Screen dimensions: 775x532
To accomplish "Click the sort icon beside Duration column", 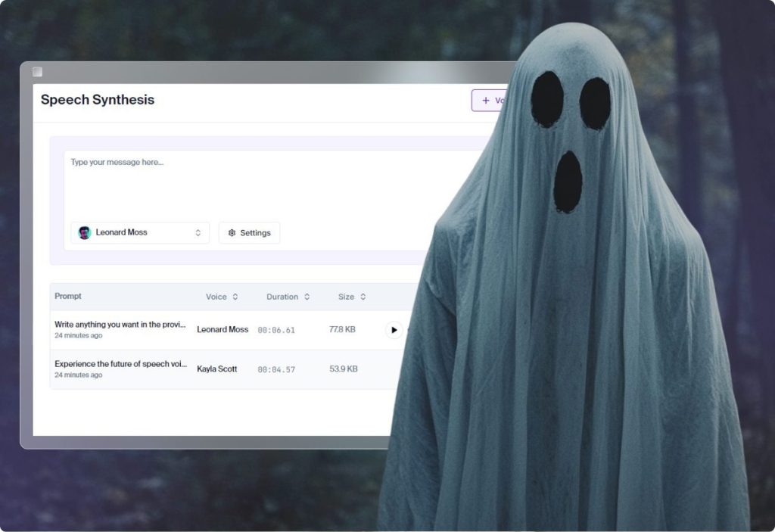I will coord(306,297).
